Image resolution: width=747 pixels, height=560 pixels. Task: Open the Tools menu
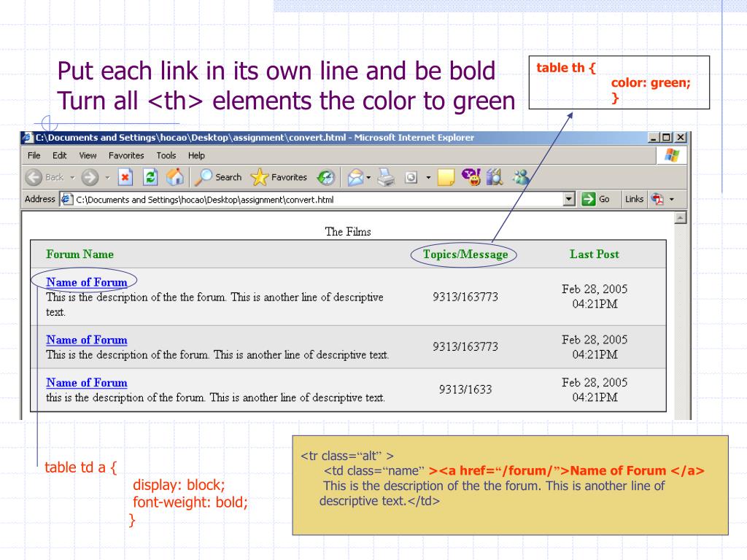(x=166, y=155)
